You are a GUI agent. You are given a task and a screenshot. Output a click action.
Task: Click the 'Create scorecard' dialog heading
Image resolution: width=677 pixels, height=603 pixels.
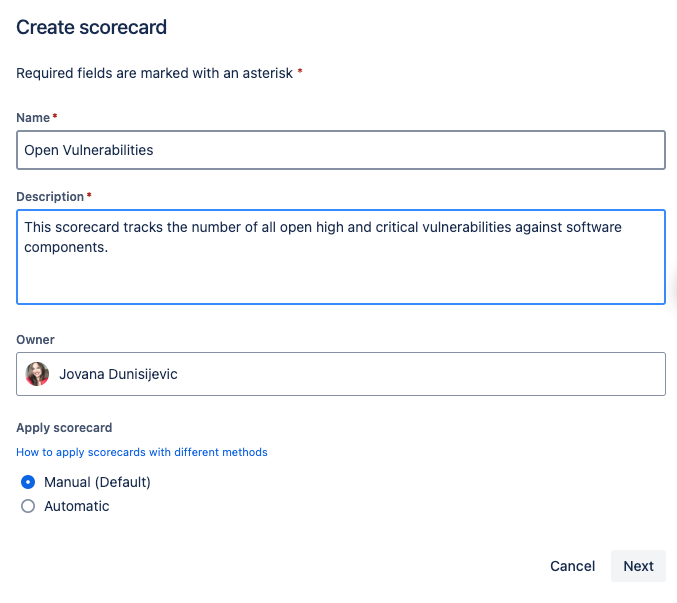click(x=92, y=27)
